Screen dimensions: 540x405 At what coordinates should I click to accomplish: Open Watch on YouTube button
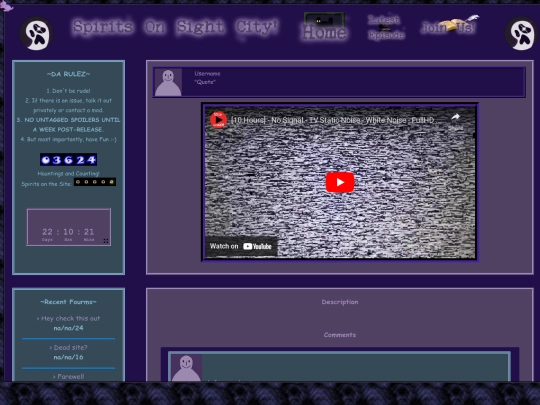[x=241, y=246]
